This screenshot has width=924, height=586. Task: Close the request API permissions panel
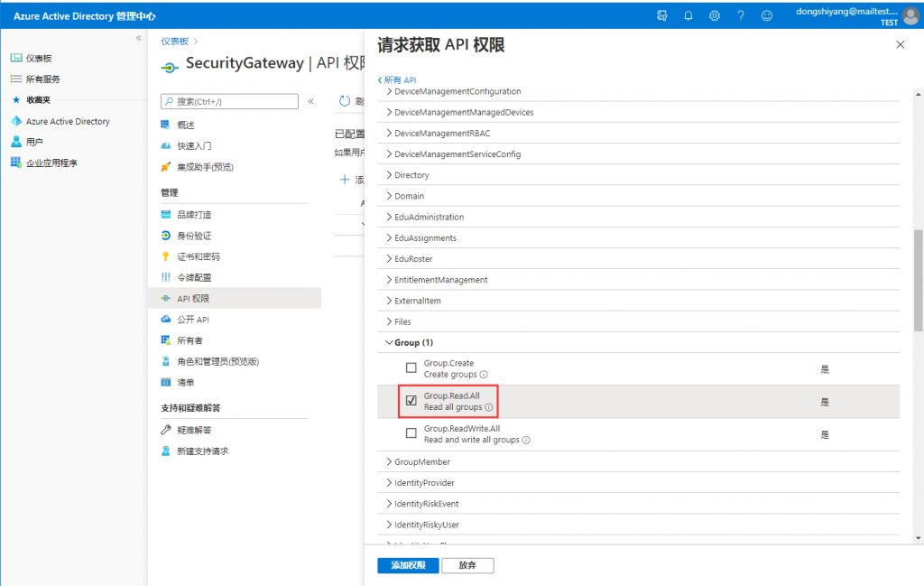click(900, 45)
